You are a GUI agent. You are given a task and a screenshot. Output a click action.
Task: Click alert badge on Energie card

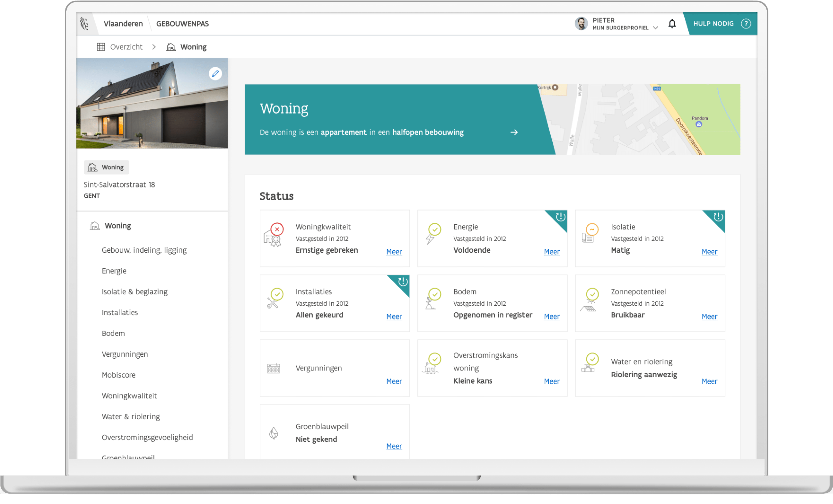click(x=560, y=217)
